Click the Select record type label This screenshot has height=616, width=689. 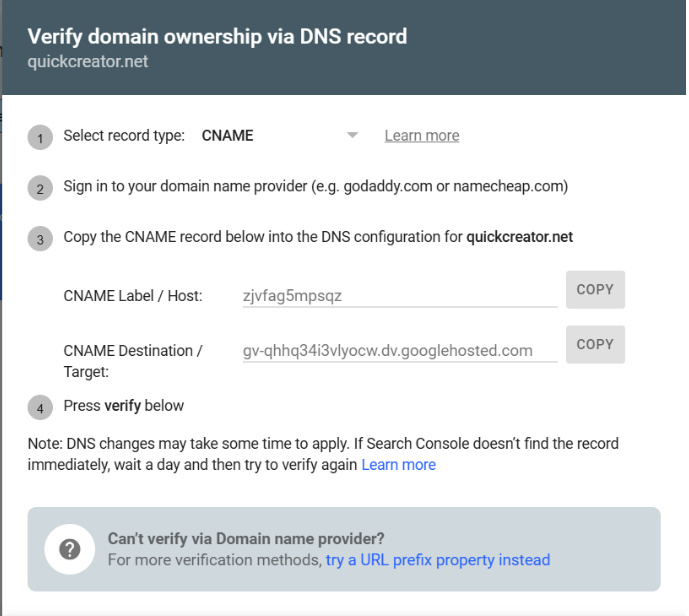(x=124, y=136)
